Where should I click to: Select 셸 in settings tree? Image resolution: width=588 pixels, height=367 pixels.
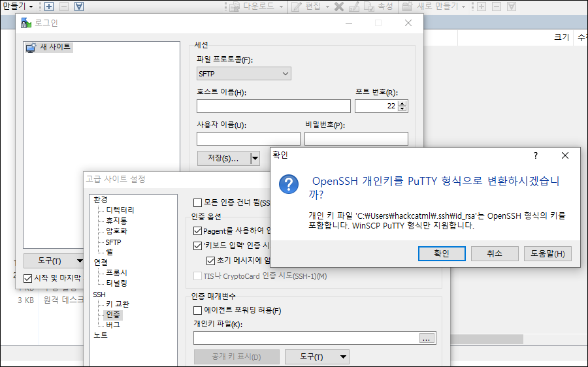click(x=109, y=252)
